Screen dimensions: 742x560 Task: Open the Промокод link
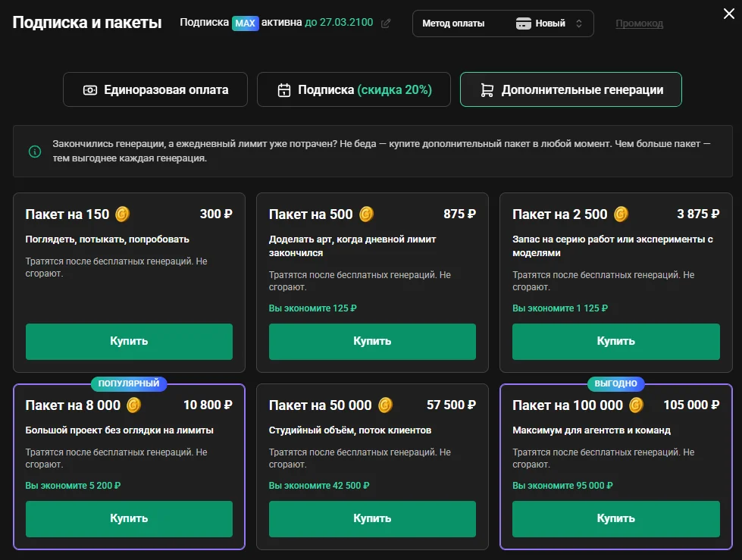click(640, 23)
